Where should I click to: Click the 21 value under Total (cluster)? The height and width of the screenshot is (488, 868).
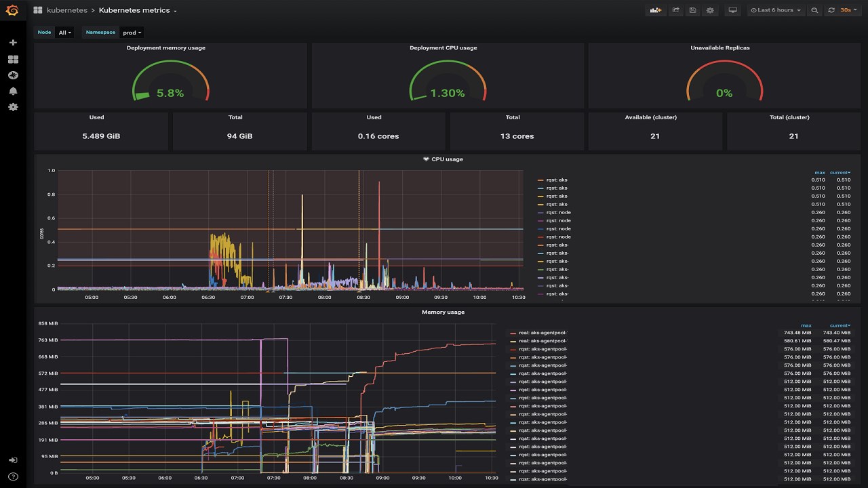pos(793,136)
